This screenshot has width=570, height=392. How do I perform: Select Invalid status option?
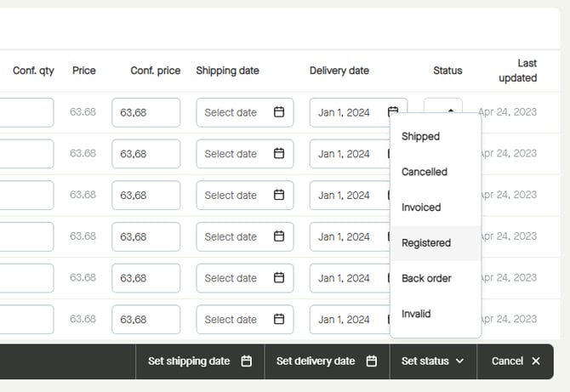pyautogui.click(x=416, y=314)
